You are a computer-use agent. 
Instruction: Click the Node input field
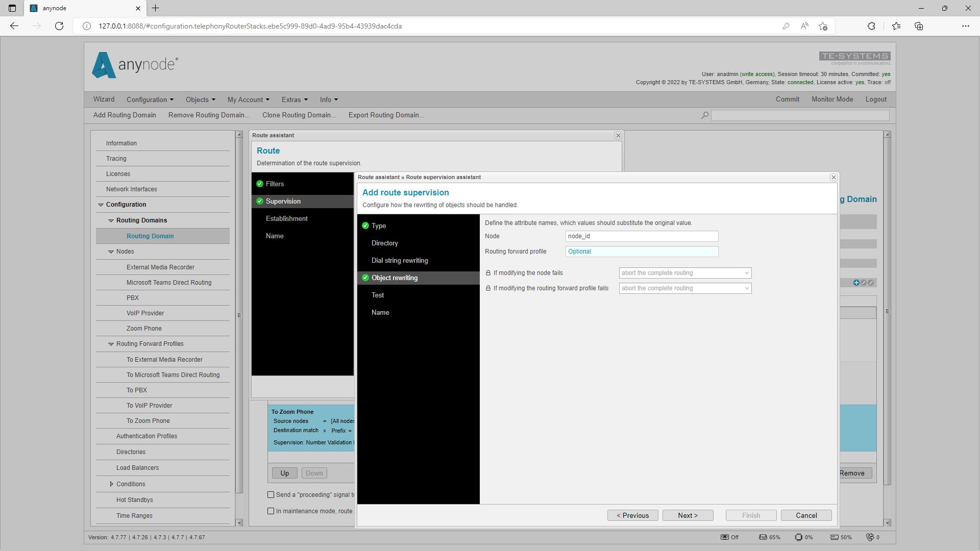(642, 236)
